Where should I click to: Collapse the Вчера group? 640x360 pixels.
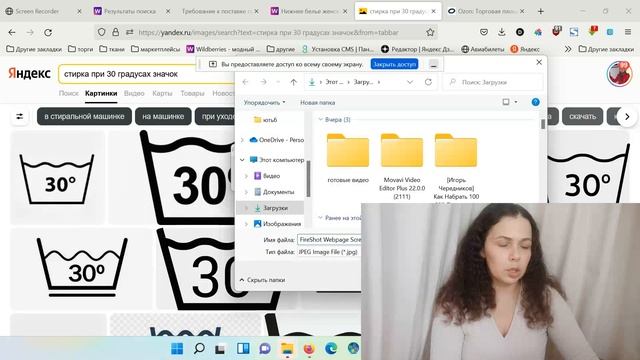point(320,119)
